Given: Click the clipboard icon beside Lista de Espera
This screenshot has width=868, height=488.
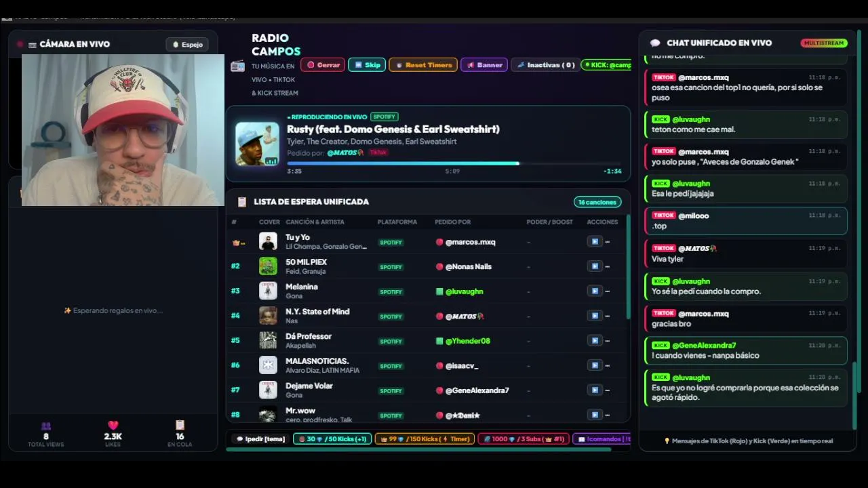Looking at the screenshot, I should (x=241, y=202).
